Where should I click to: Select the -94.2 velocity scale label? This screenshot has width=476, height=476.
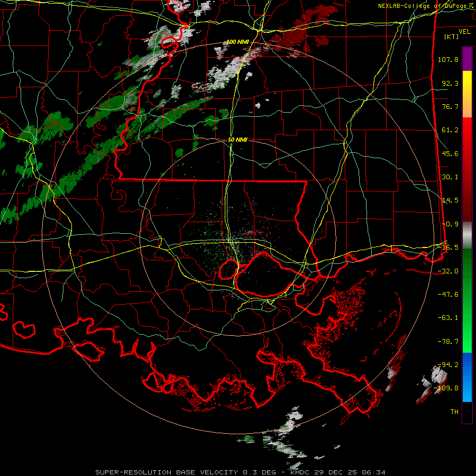click(448, 365)
